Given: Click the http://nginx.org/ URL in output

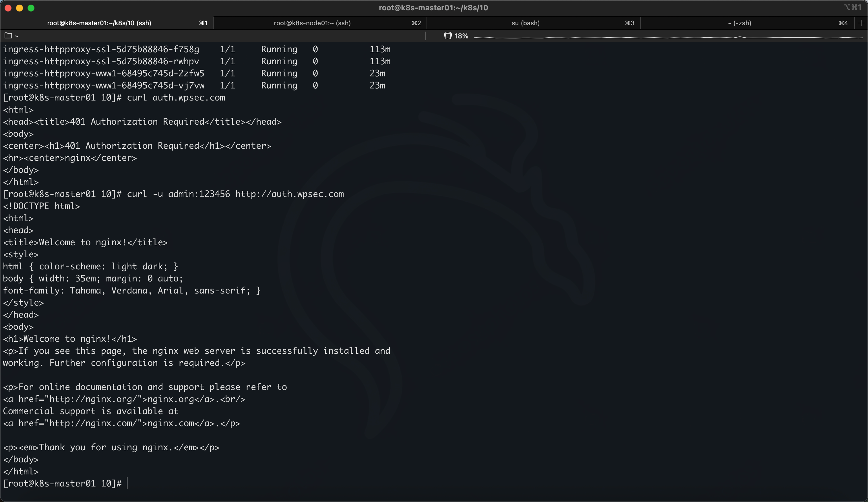Looking at the screenshot, I should click(x=93, y=399).
